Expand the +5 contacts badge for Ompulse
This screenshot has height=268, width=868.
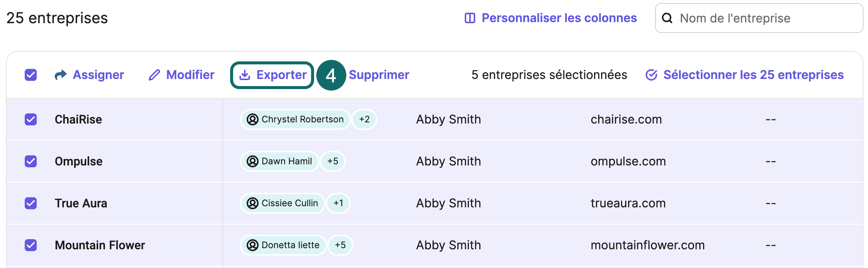(x=333, y=161)
